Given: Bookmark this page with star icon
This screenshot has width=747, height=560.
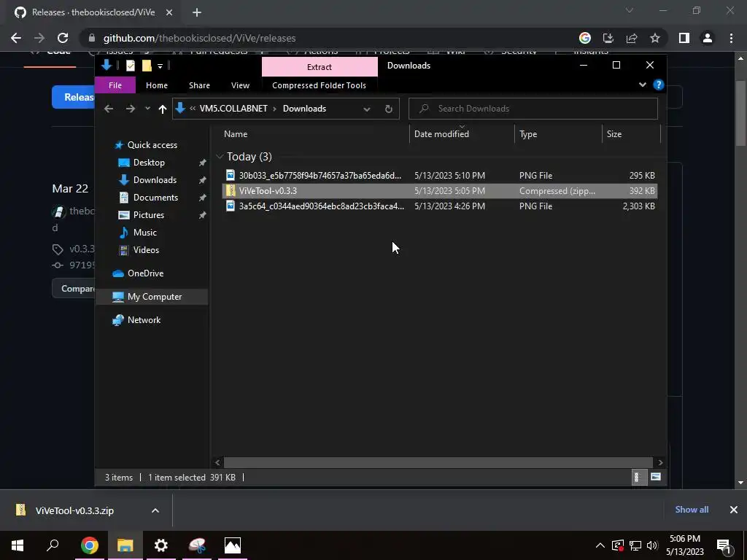Looking at the screenshot, I should pos(655,38).
